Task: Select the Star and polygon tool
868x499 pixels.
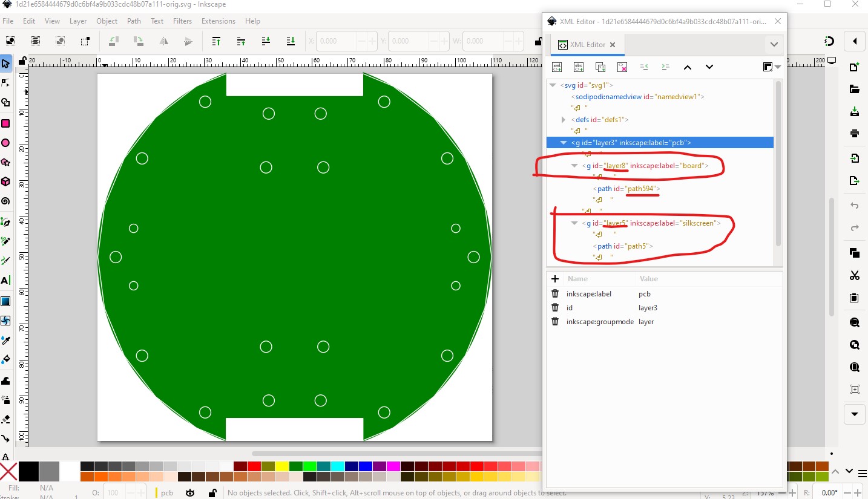Action: 5,162
